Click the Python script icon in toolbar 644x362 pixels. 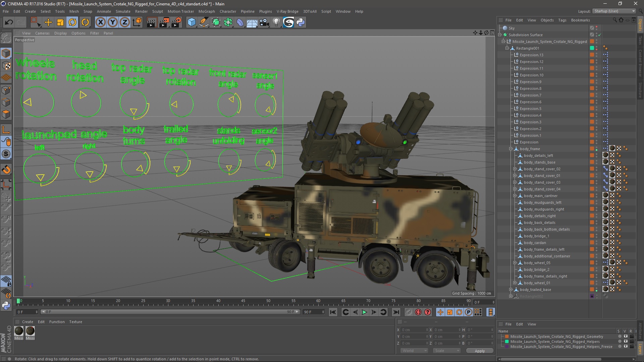coord(301,22)
